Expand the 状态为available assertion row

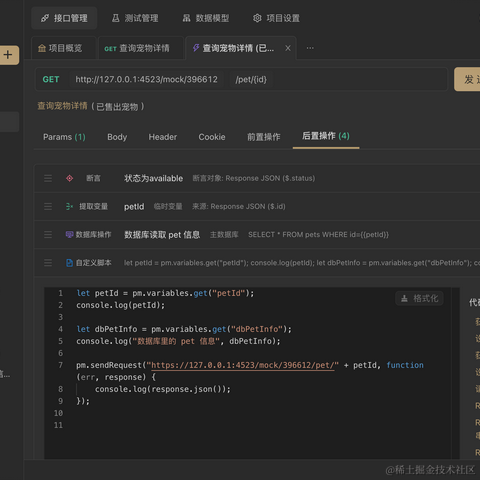(x=257, y=178)
